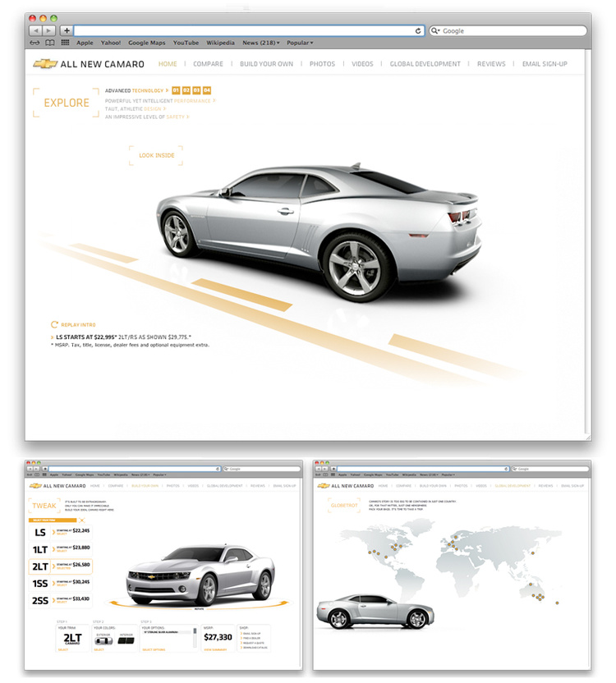The height and width of the screenshot is (683, 616).
Task: Select the 2LT trim at $26,580
Action: tap(61, 566)
